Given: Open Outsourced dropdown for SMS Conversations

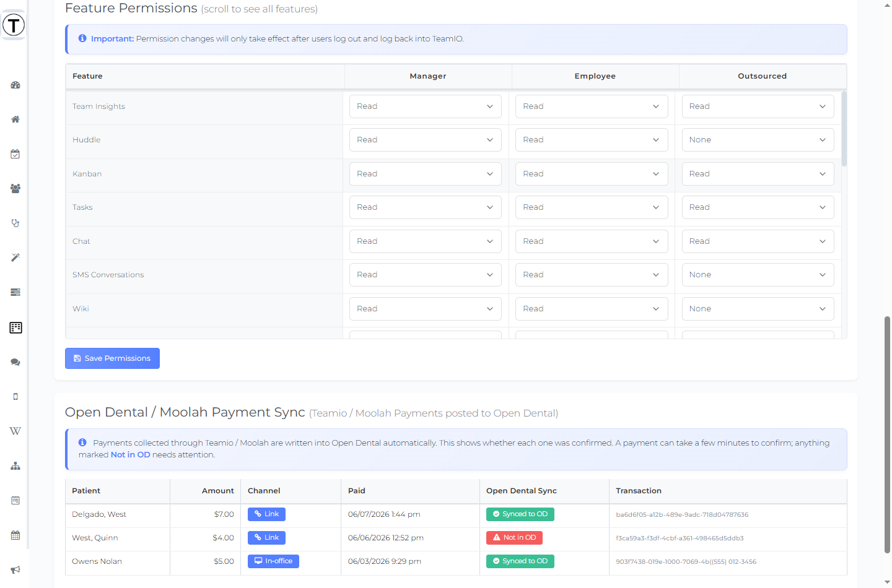Looking at the screenshot, I should (758, 275).
